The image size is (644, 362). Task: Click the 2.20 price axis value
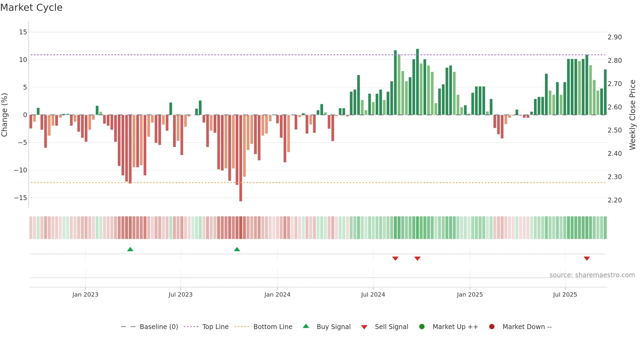pyautogui.click(x=614, y=200)
